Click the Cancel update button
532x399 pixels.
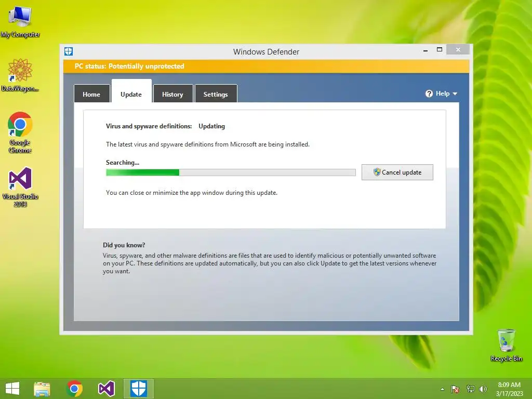pos(397,172)
